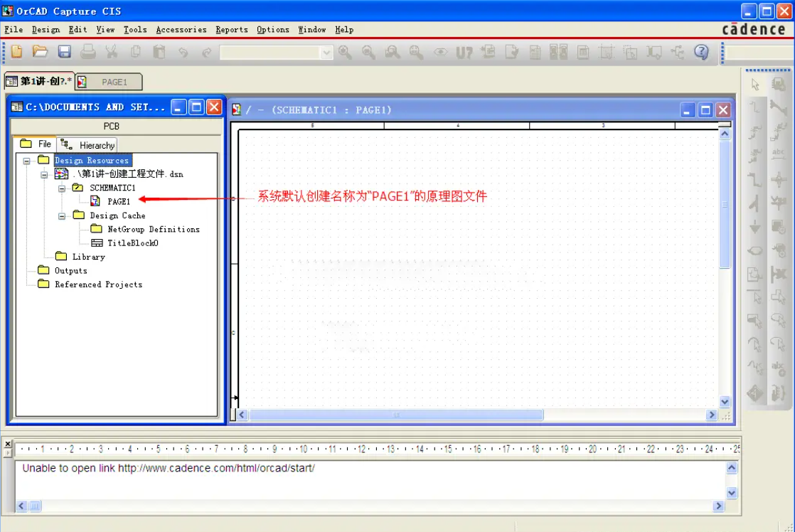Collapse the .dsn design file node
The width and height of the screenshot is (795, 532).
tap(44, 174)
